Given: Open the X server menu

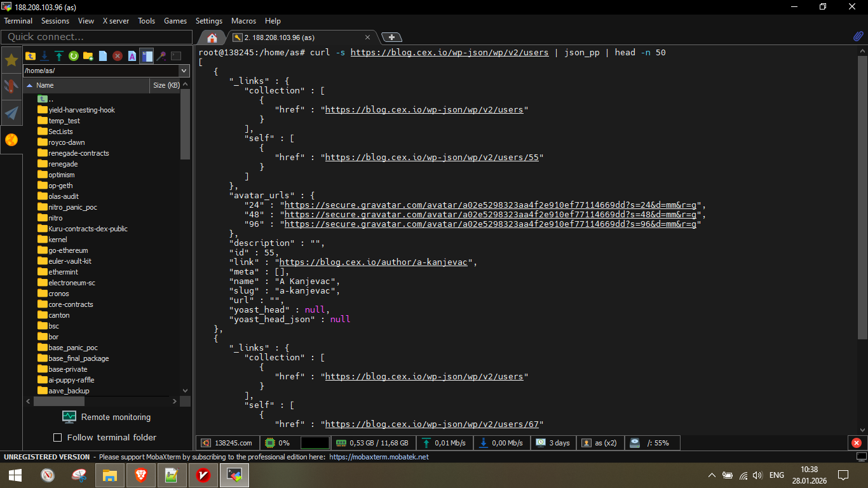Looking at the screenshot, I should click(116, 21).
